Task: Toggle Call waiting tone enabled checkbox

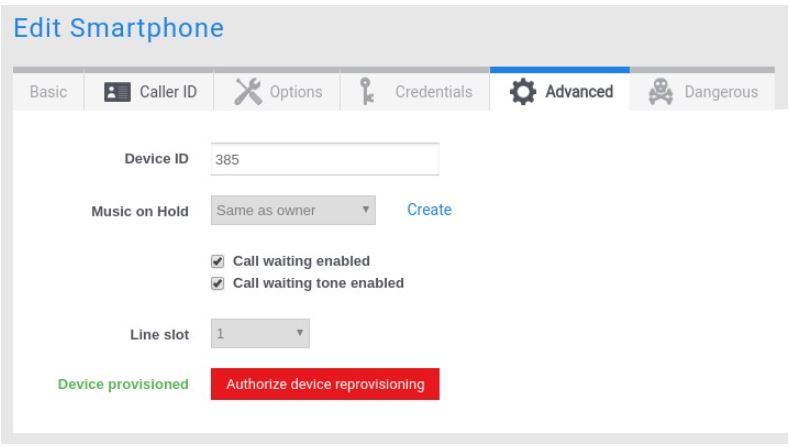Action: (x=218, y=283)
